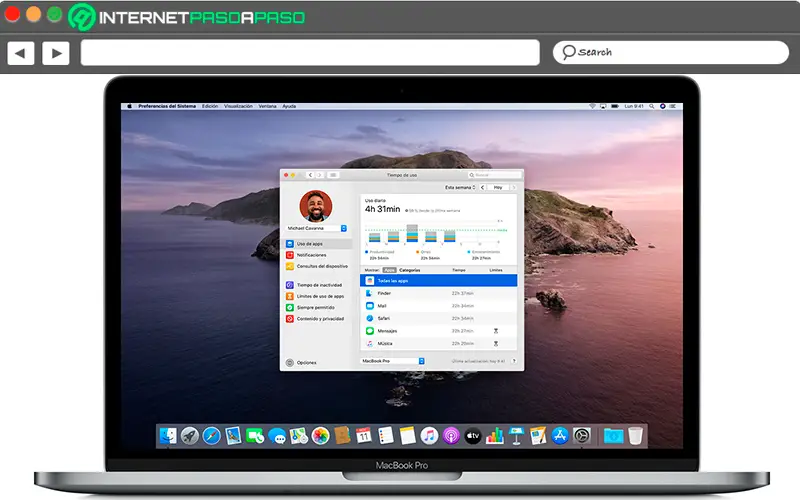
Task: Open Music note icon in dock
Action: click(x=429, y=436)
